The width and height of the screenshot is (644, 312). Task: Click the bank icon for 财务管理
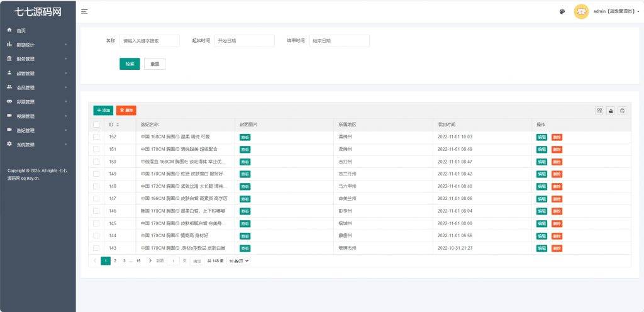coord(9,58)
